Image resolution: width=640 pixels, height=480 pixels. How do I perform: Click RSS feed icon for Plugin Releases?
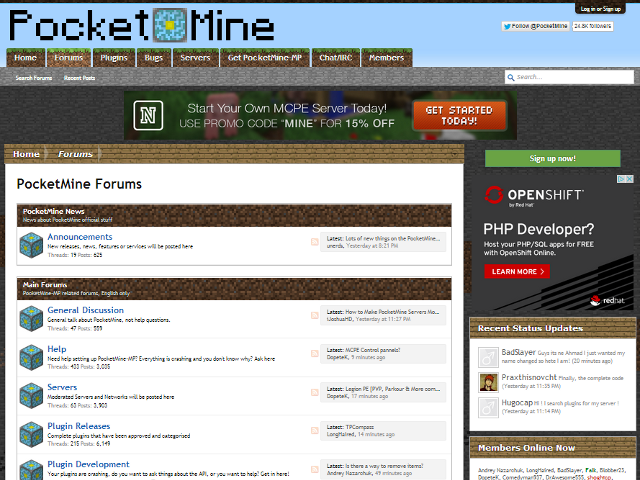[x=316, y=431]
